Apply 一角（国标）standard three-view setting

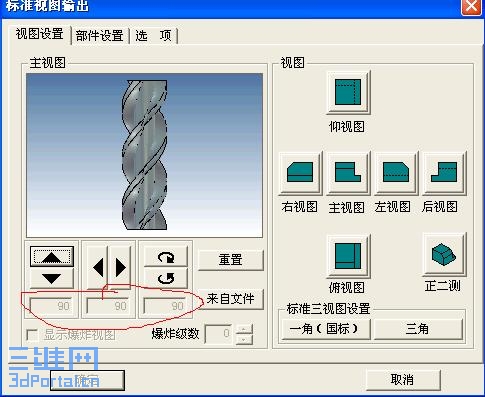coord(325,329)
